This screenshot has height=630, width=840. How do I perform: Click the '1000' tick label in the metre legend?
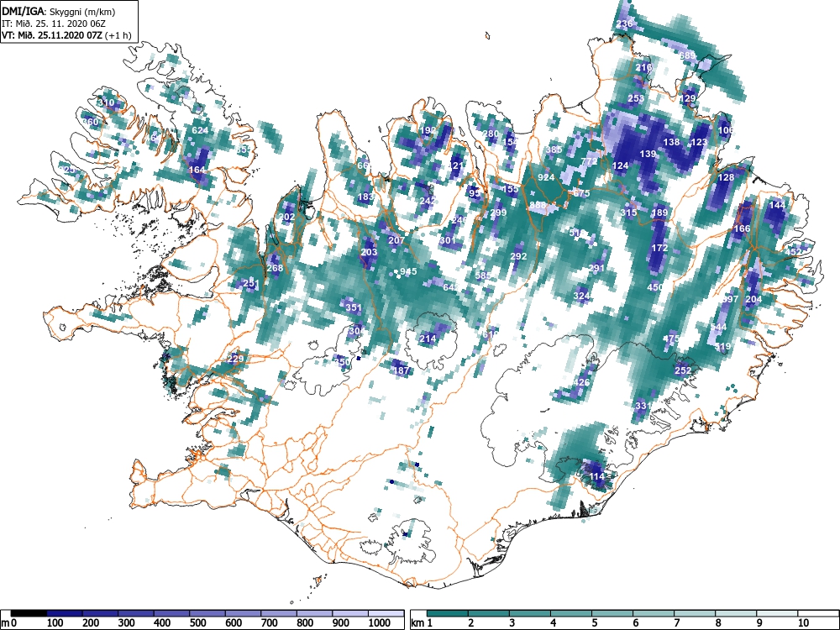380,623
